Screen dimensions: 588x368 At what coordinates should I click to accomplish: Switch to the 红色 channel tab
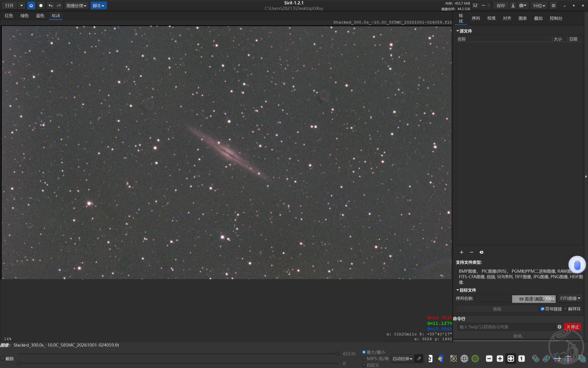(x=9, y=16)
